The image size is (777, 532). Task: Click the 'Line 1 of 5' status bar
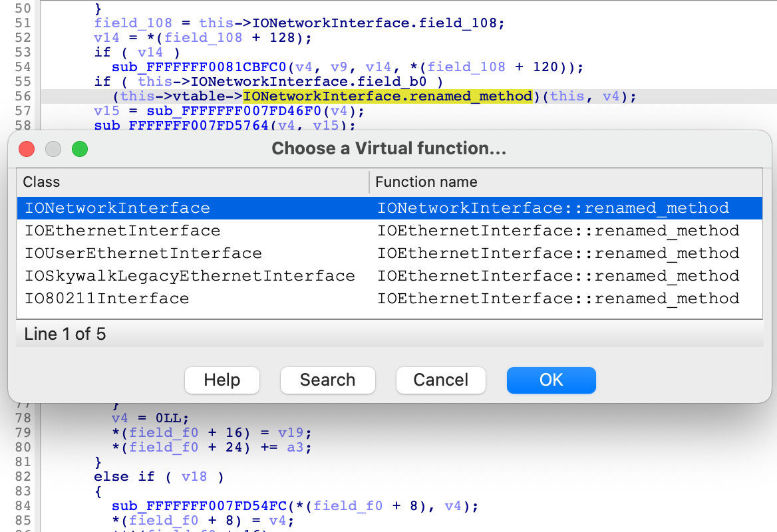point(65,334)
